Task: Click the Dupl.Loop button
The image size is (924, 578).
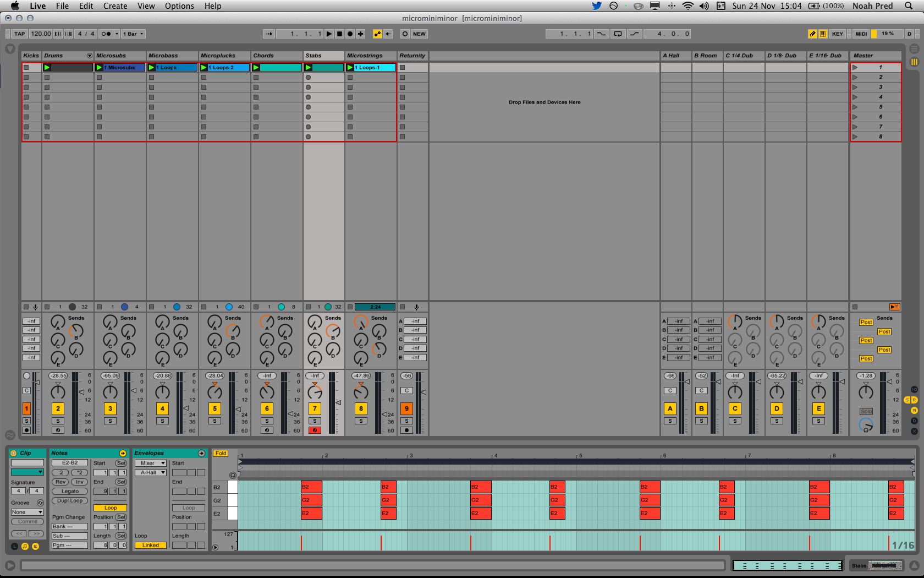Action: tap(70, 501)
